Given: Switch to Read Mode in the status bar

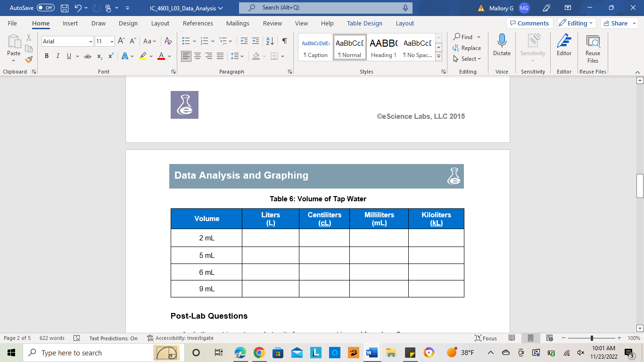Looking at the screenshot, I should pos(512,338).
